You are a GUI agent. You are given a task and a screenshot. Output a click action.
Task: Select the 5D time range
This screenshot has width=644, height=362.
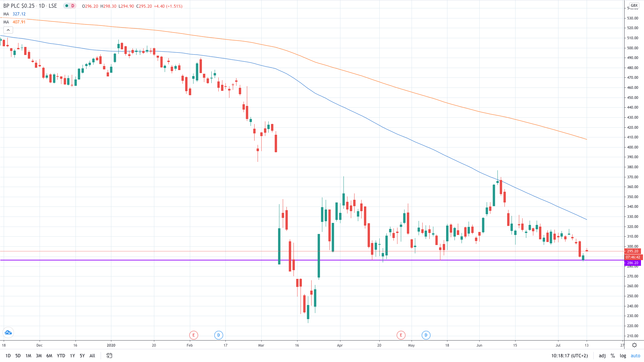click(18, 356)
